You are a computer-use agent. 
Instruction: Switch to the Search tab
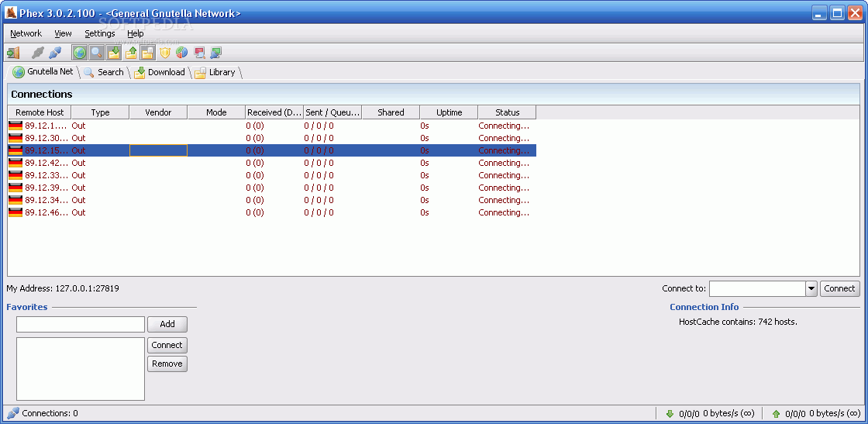[x=104, y=72]
